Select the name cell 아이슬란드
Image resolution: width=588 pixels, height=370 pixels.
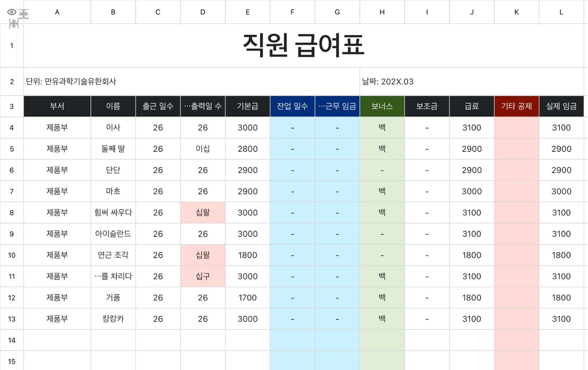point(113,234)
